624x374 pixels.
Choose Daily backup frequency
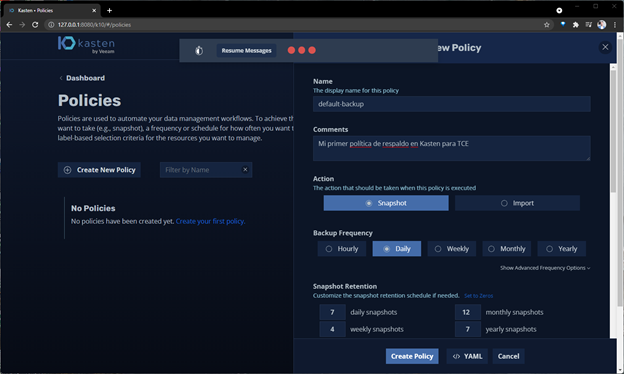(x=397, y=249)
